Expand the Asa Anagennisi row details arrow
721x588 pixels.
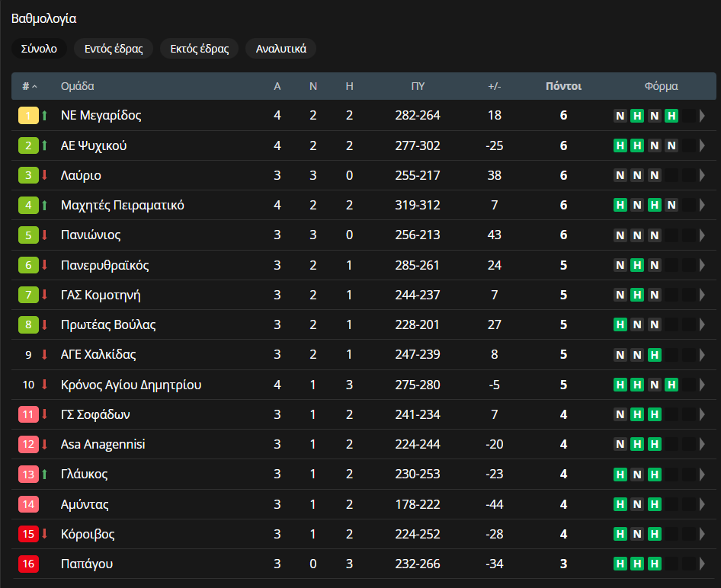(702, 444)
